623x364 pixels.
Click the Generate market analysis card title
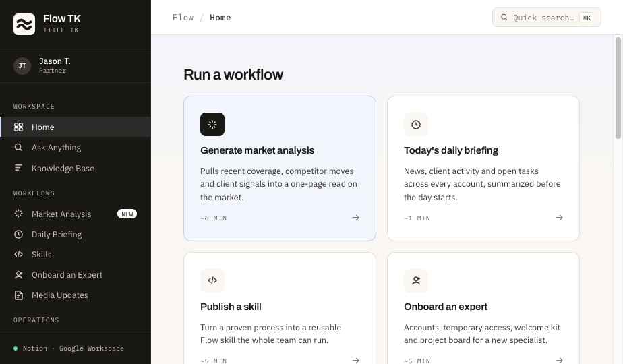[x=257, y=150]
